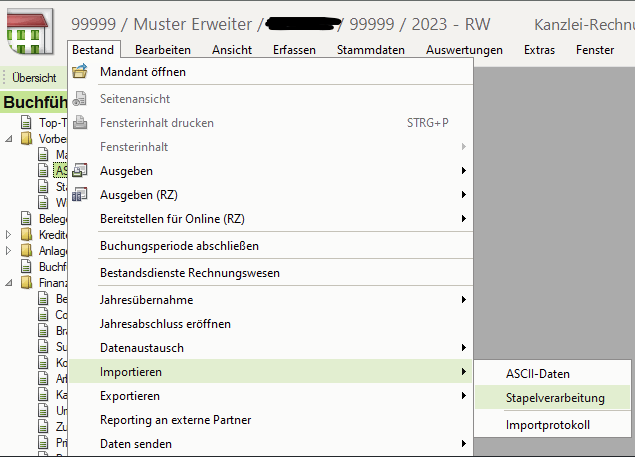Select the Ko tree item under Finanz
Image resolution: width=635 pixels, height=457 pixels.
coord(62,362)
